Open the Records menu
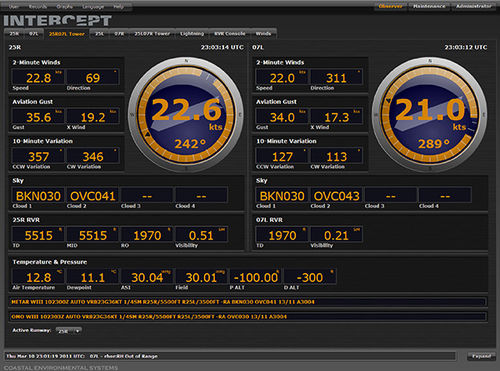 point(38,7)
